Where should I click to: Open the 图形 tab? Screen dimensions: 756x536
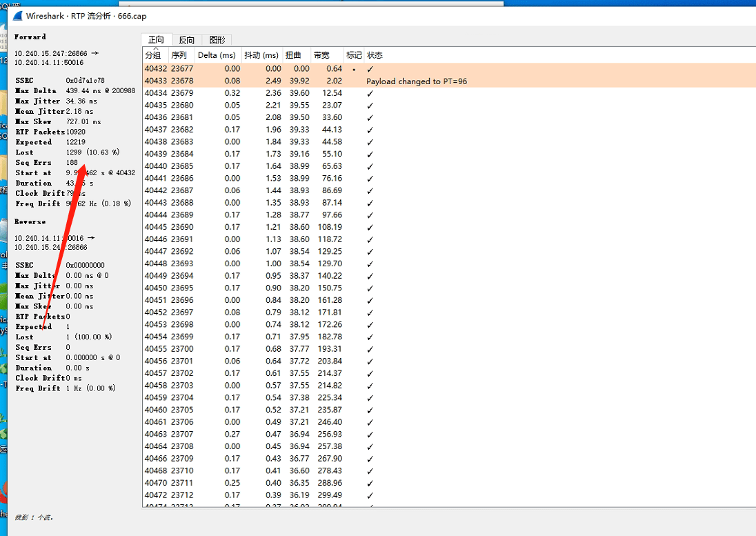point(217,40)
